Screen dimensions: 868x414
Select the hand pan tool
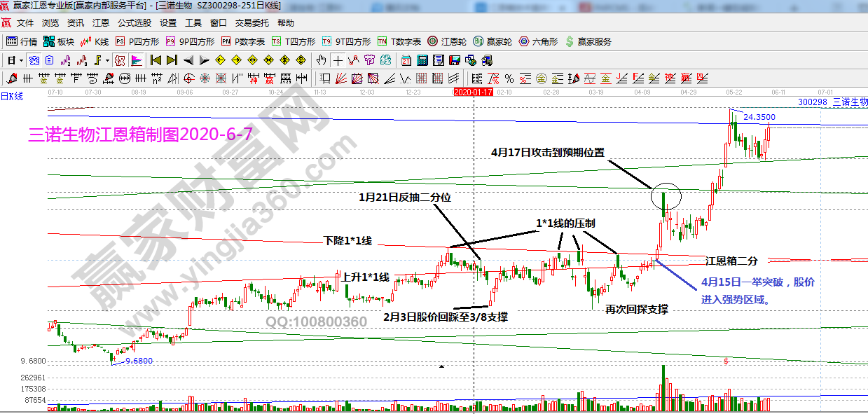[321, 60]
